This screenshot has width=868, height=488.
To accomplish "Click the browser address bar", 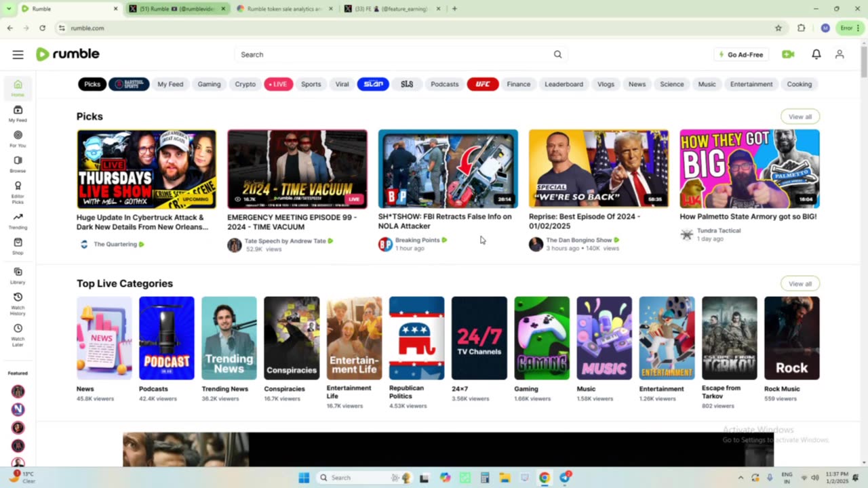I will point(414,28).
